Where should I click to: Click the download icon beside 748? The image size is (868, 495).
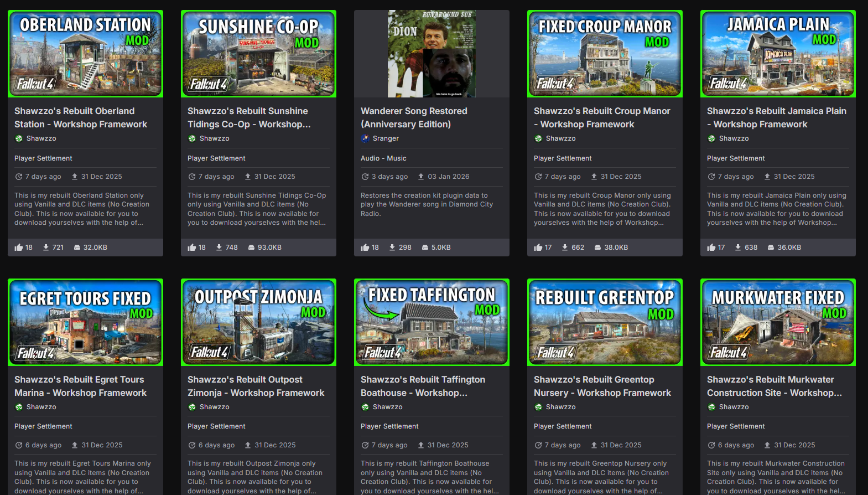(219, 248)
